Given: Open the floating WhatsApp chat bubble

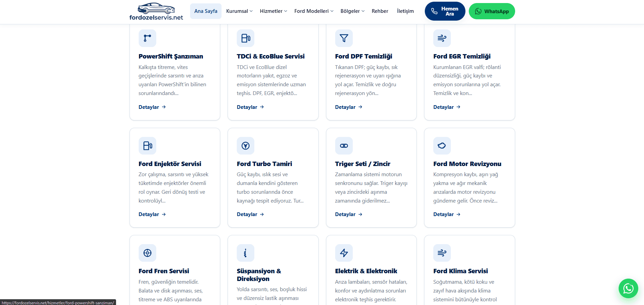Looking at the screenshot, I should click(x=628, y=288).
